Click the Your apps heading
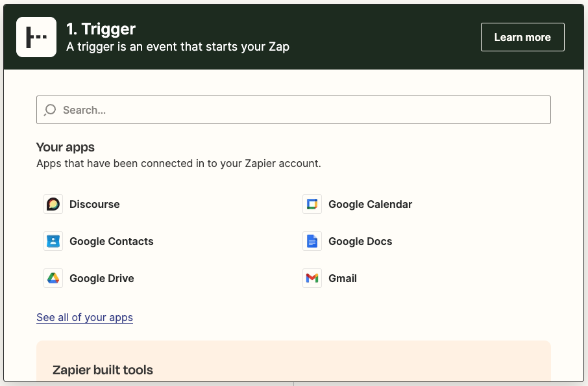 tap(66, 148)
